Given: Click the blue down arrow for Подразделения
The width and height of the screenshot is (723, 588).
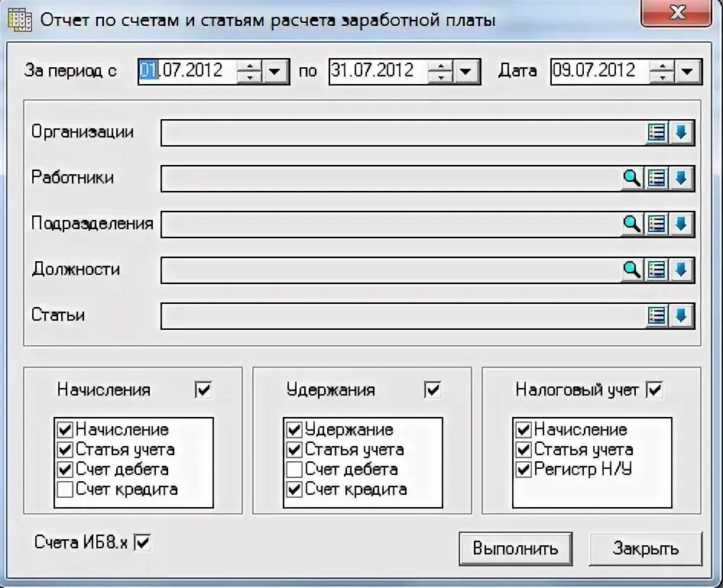Looking at the screenshot, I should [x=682, y=225].
